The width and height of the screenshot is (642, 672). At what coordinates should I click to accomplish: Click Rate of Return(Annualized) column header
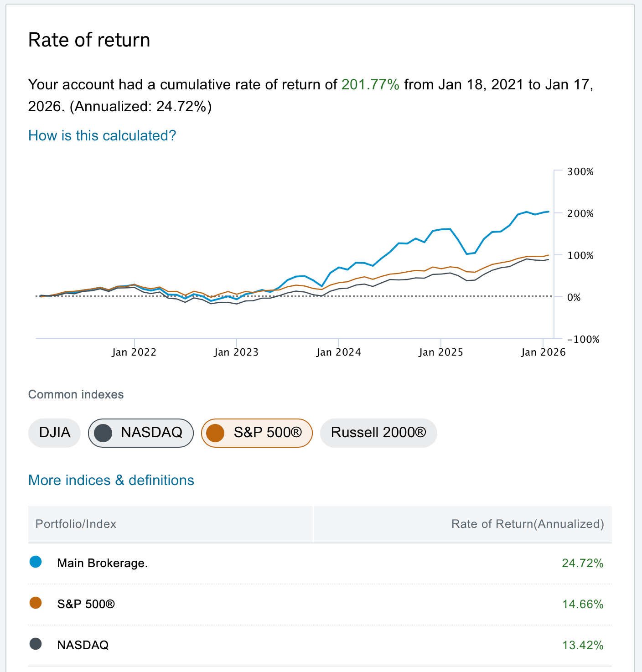(x=528, y=524)
